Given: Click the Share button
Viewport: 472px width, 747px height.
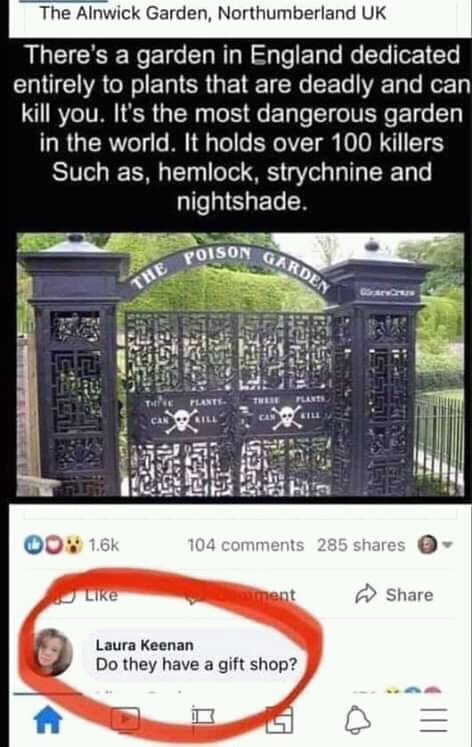Looking at the screenshot, I should point(394,594).
